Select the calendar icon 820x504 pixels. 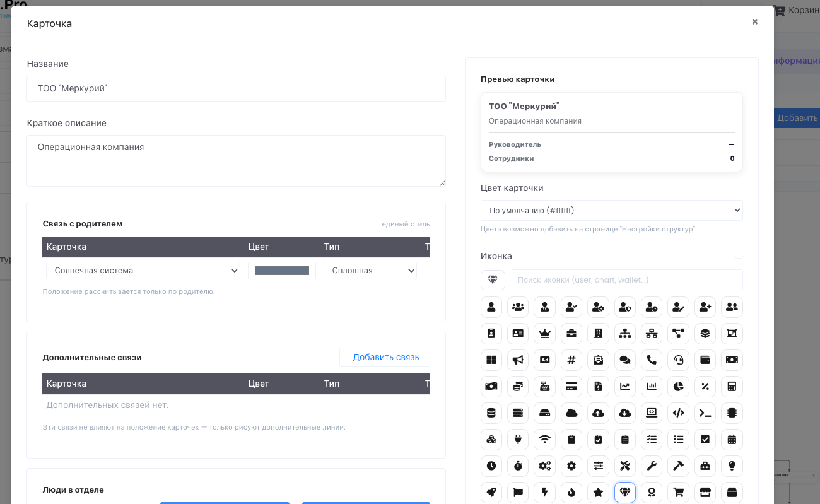coord(732,440)
